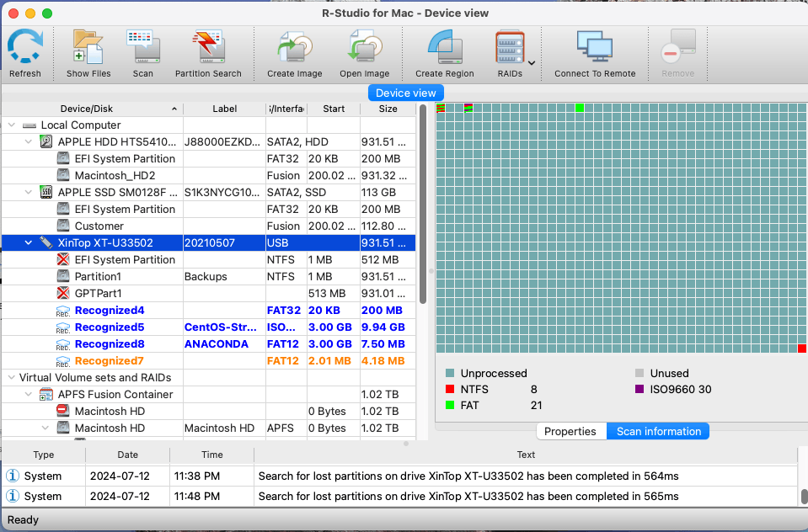Click the Create Image toolbar icon
808x532 pixels.
click(295, 47)
